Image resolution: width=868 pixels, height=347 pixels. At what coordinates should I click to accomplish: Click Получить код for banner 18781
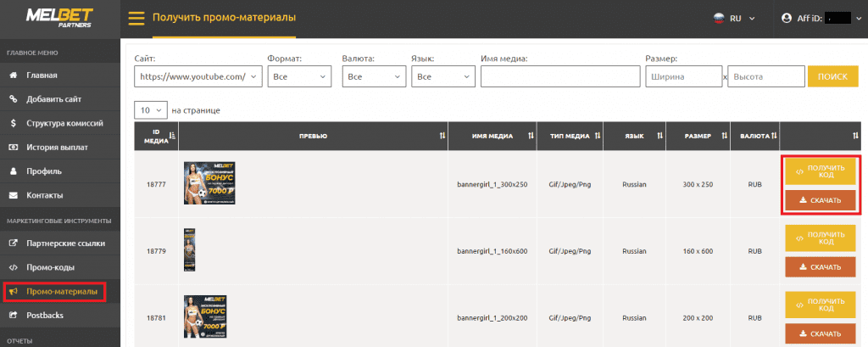(821, 305)
